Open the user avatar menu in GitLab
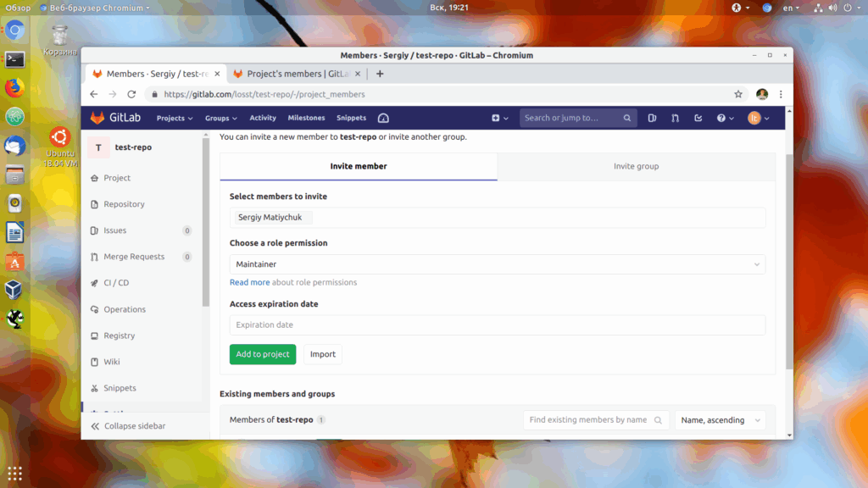The width and height of the screenshot is (868, 488). pyautogui.click(x=758, y=118)
